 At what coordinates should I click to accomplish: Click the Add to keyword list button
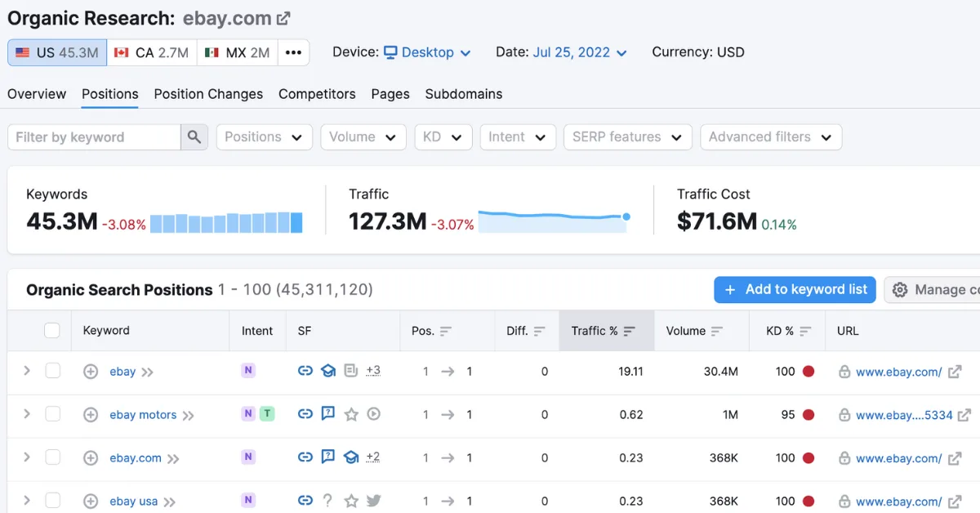coord(794,289)
